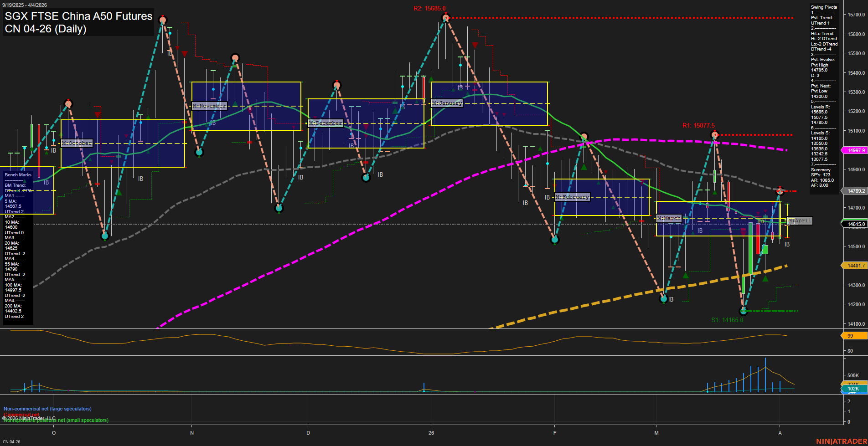Select the M:October month range label

pyautogui.click(x=77, y=143)
